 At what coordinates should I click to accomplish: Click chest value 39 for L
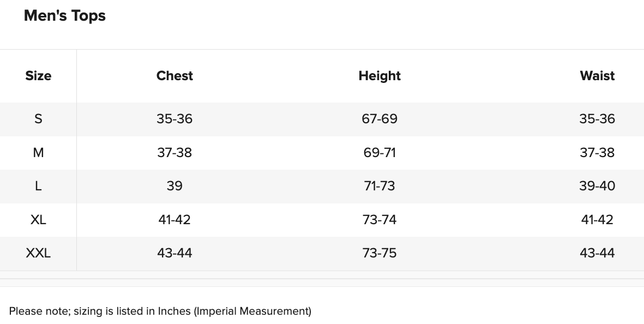tap(174, 186)
